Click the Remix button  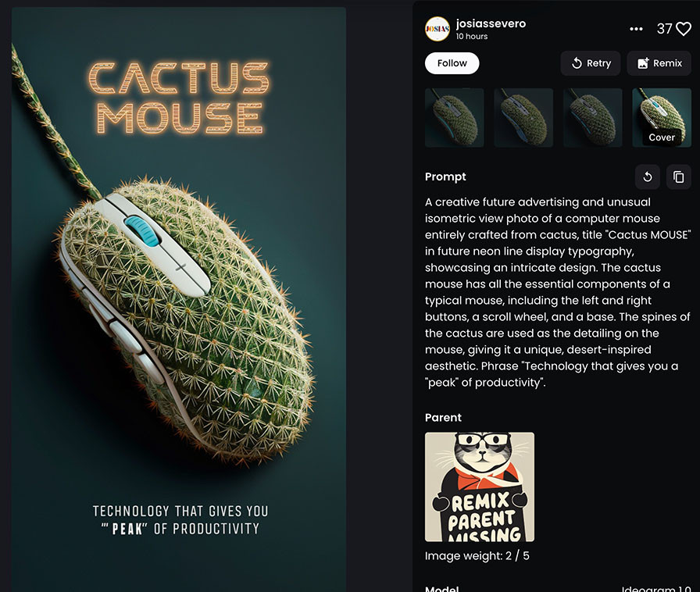[x=659, y=63]
